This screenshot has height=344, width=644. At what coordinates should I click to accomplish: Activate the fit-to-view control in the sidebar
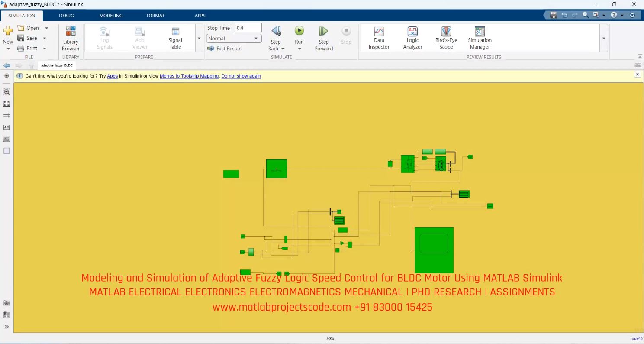click(6, 104)
